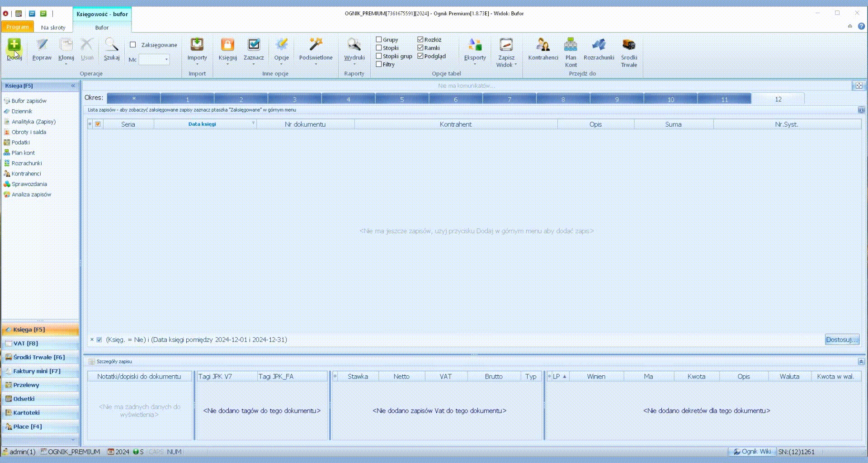Open the Podświetlone magic wand tool
The image size is (868, 463).
click(x=316, y=44)
